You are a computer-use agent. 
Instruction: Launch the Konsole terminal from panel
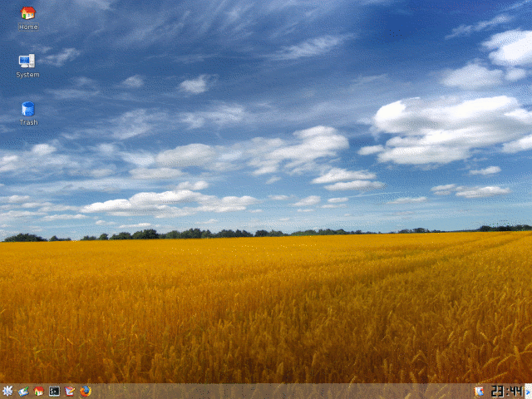(x=54, y=392)
